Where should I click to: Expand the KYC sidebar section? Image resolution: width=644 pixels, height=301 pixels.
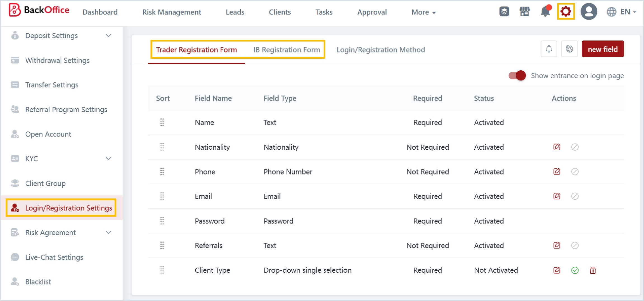pos(108,159)
